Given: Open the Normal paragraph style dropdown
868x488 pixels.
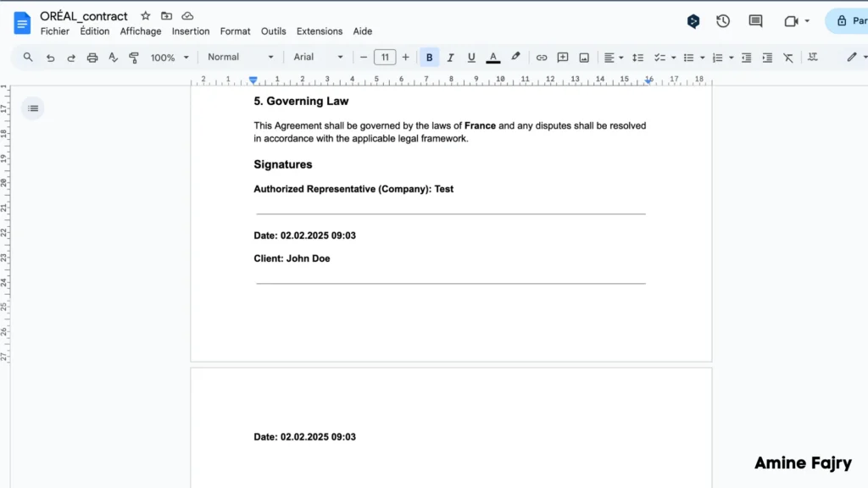Looking at the screenshot, I should click(240, 57).
